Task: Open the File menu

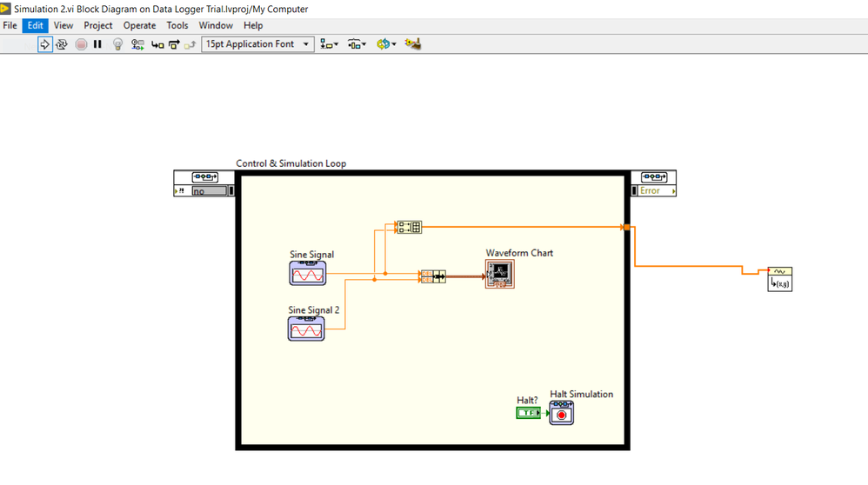Action: pos(10,25)
